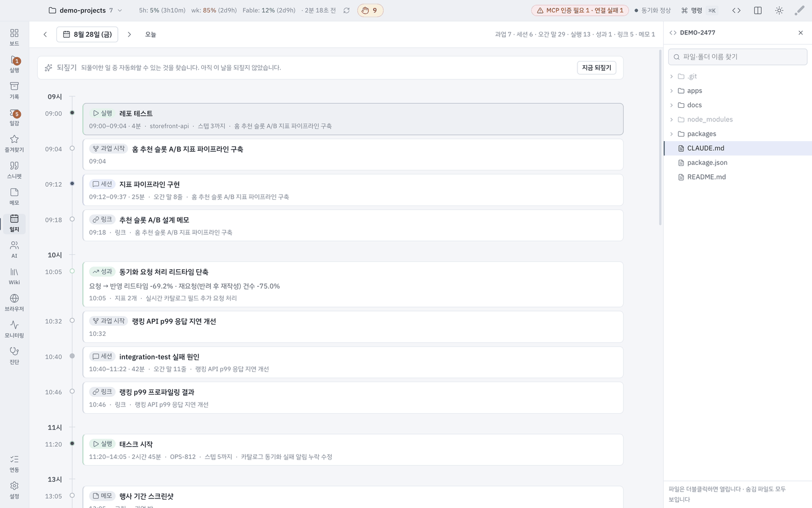The image size is (812, 508).
Task: Open 일감 tasks in sidebar
Action: pyautogui.click(x=14, y=117)
